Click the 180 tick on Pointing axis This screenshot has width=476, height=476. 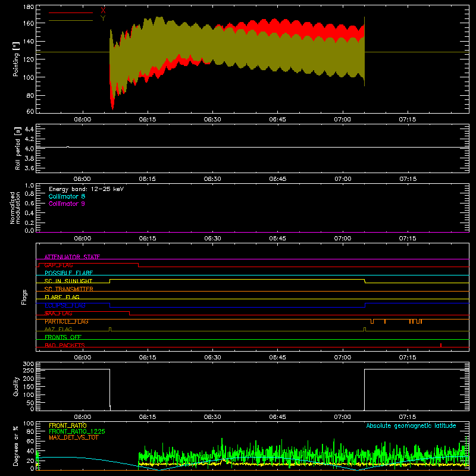(29, 7)
